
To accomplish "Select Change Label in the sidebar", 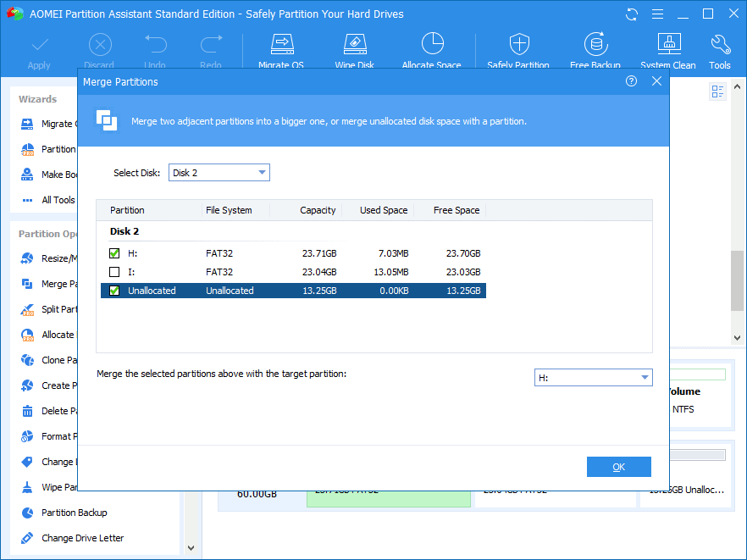I will pyautogui.click(x=47, y=462).
